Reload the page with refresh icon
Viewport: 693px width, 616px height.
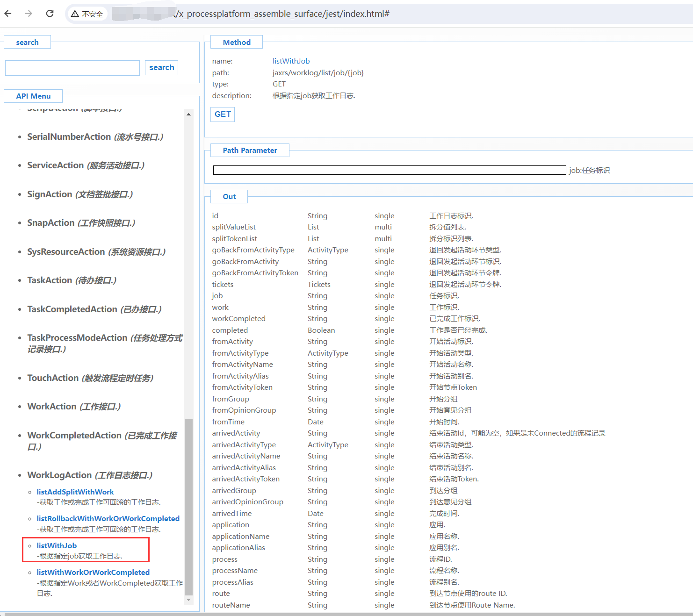point(50,14)
